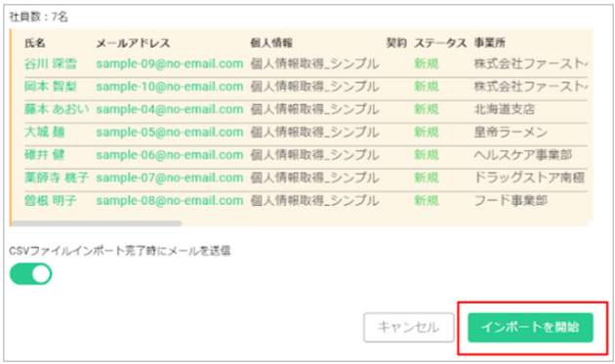This screenshot has height=364, width=615.
Task: Click the 社員数：7名 label
Action: click(38, 17)
